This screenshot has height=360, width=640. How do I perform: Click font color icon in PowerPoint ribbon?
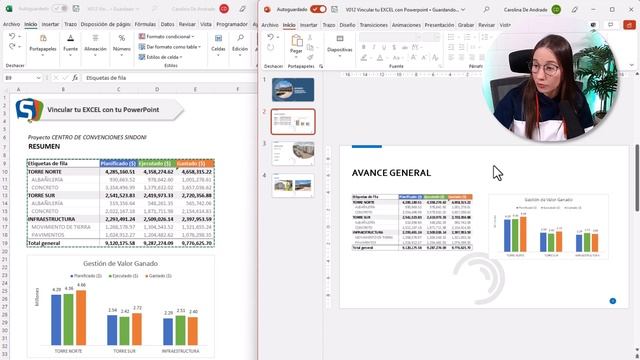click(x=380, y=58)
